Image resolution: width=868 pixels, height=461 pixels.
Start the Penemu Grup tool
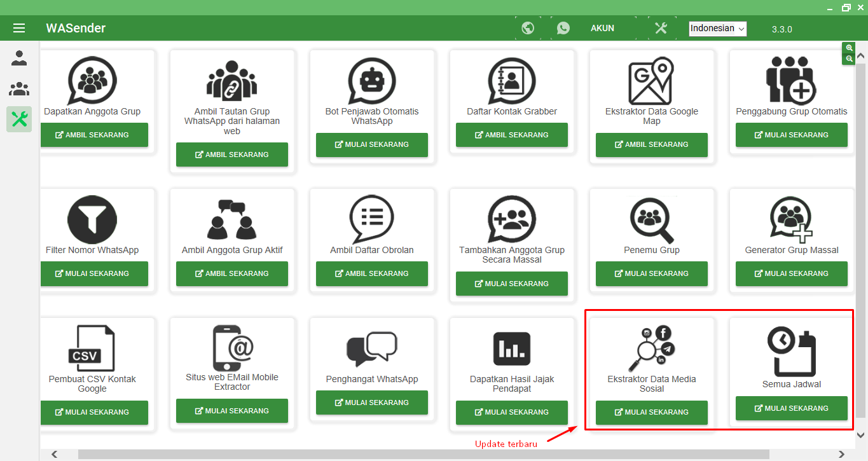(x=651, y=273)
